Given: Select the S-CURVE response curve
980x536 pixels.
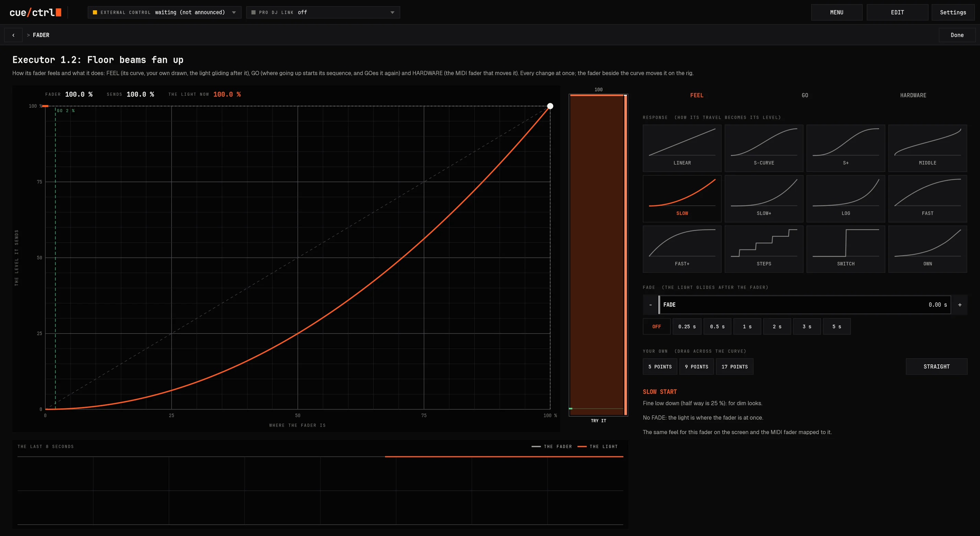Looking at the screenshot, I should 763,148.
